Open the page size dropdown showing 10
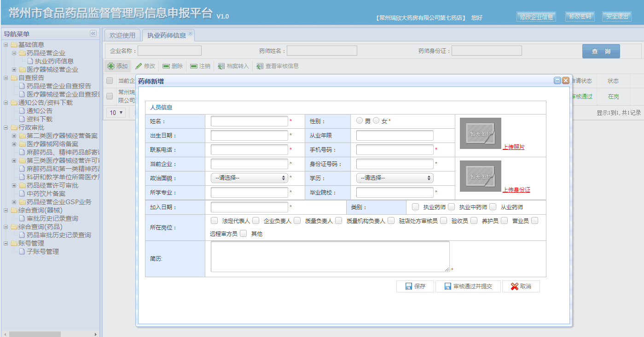Image resolution: width=644 pixels, height=337 pixels. [x=116, y=113]
